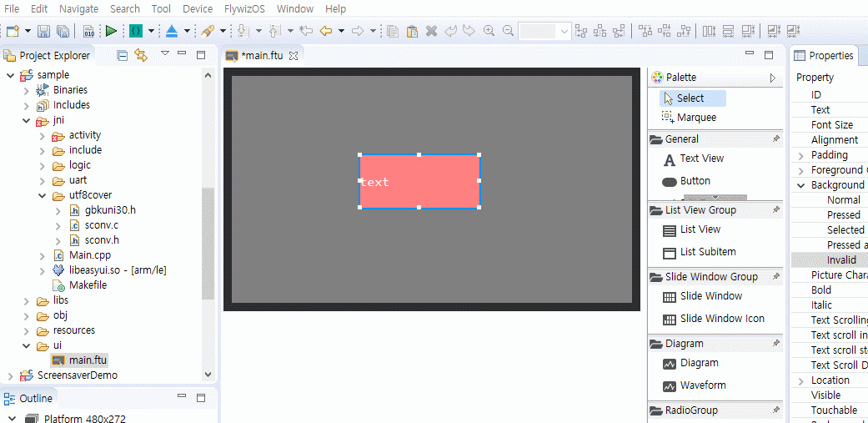Open the Device menu
The width and height of the screenshot is (868, 423).
198,9
